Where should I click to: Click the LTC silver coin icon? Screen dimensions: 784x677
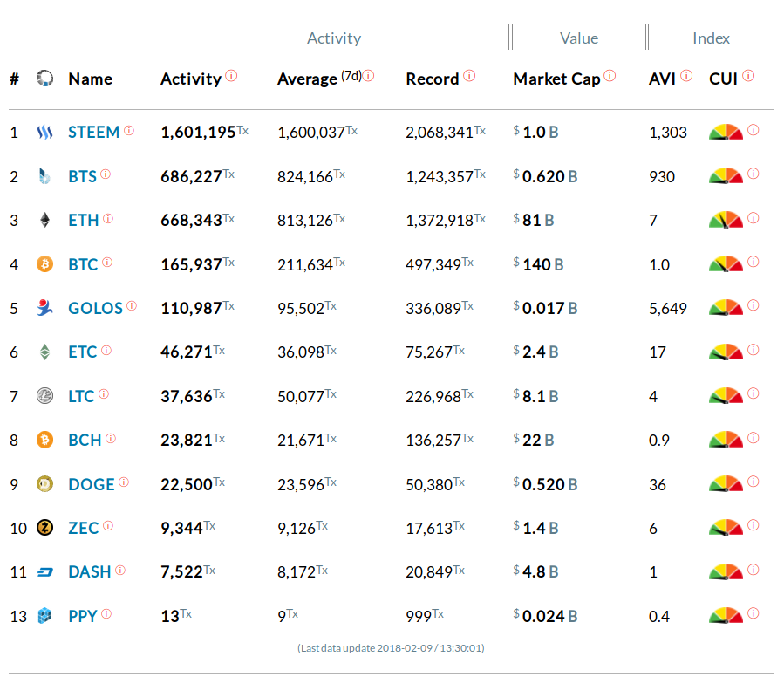[x=45, y=396]
